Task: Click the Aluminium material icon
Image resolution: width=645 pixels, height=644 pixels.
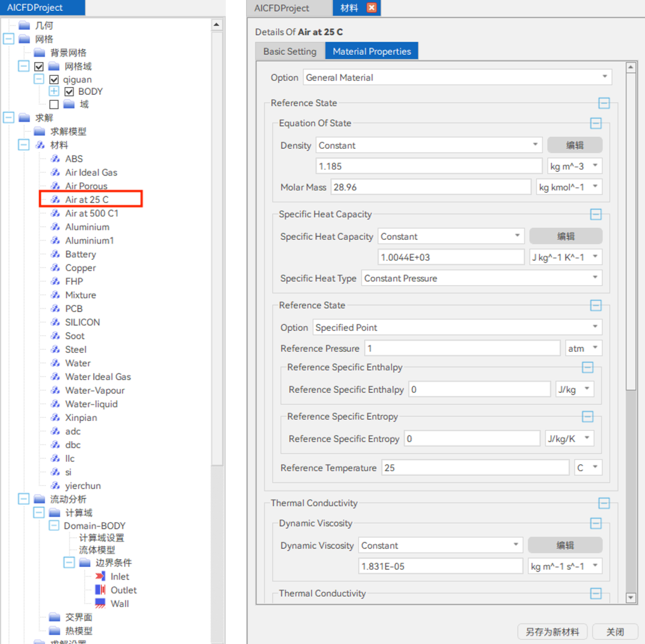Action: [55, 227]
